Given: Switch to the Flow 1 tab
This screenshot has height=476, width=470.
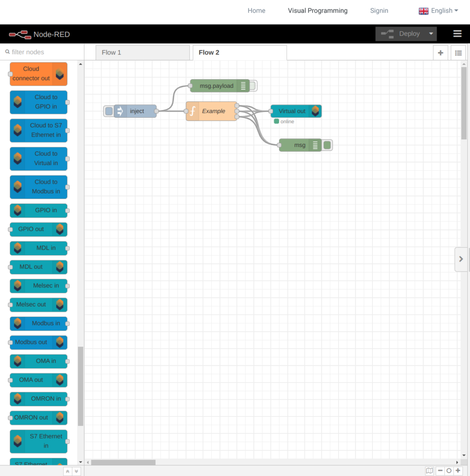Looking at the screenshot, I should click(143, 53).
